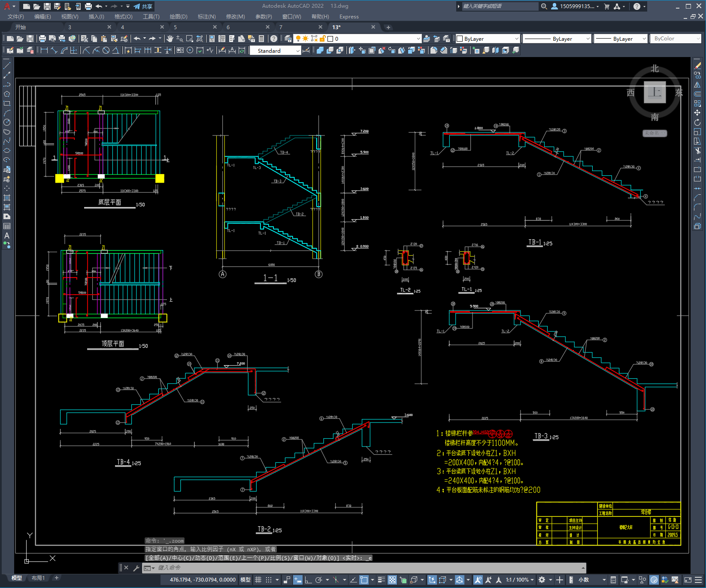
Task: Click the Save icon in Quick Access toolbar
Action: point(47,6)
